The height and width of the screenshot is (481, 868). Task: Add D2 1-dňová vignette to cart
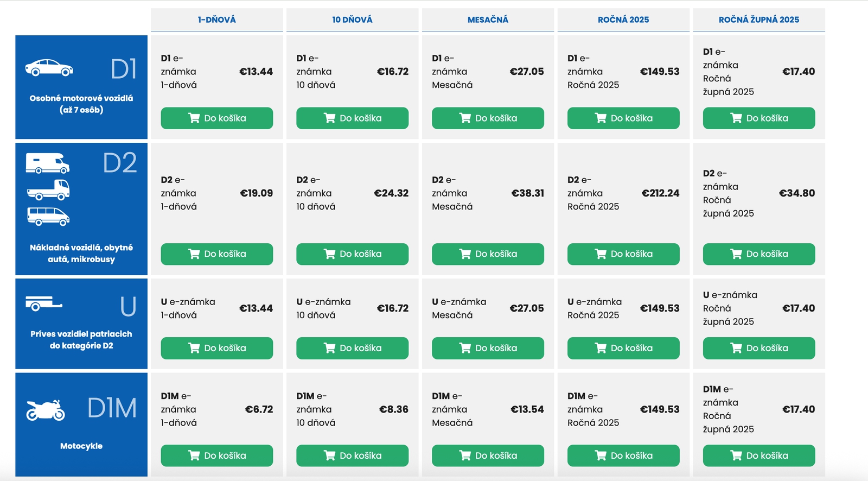[x=216, y=254]
